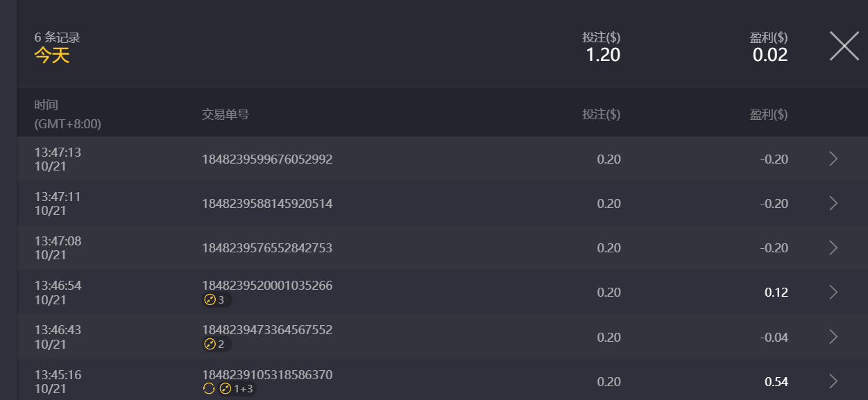This screenshot has height=400, width=868.
Task: Click the 交易单号 column header
Action: 225,114
